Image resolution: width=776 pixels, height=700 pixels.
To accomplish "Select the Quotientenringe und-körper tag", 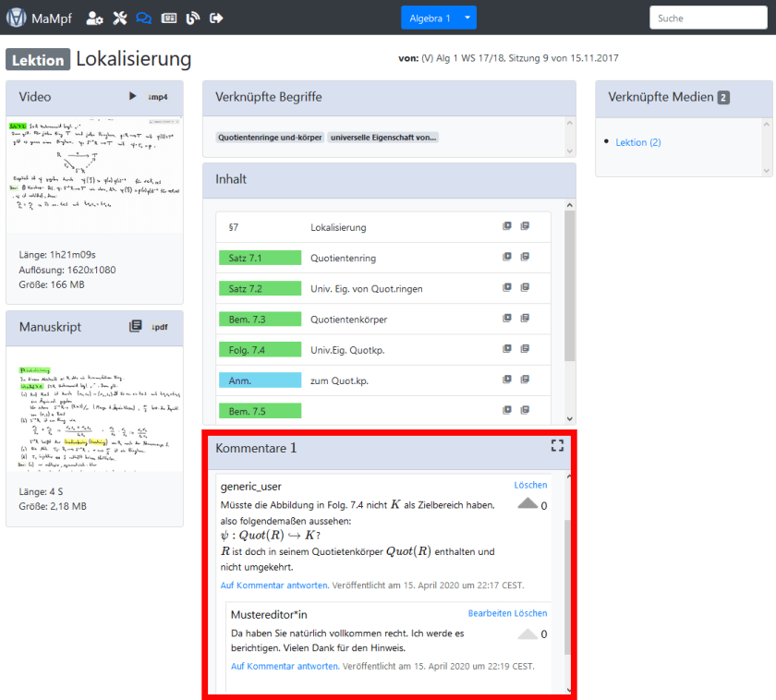I will [x=270, y=138].
